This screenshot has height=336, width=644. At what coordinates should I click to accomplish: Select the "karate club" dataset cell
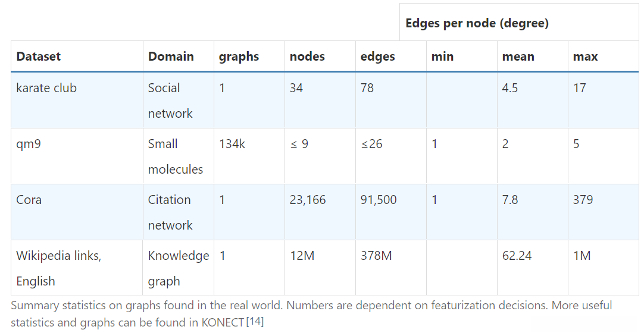coord(46,88)
